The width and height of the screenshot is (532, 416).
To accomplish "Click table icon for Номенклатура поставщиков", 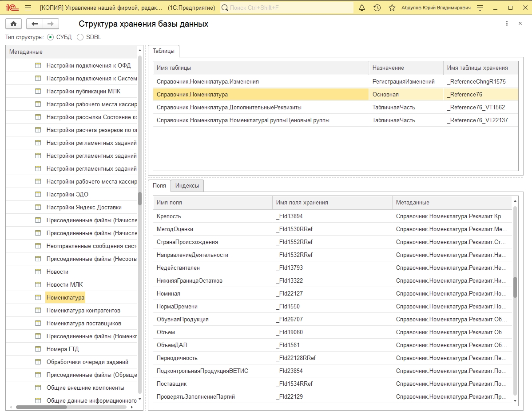I will pyautogui.click(x=38, y=324).
